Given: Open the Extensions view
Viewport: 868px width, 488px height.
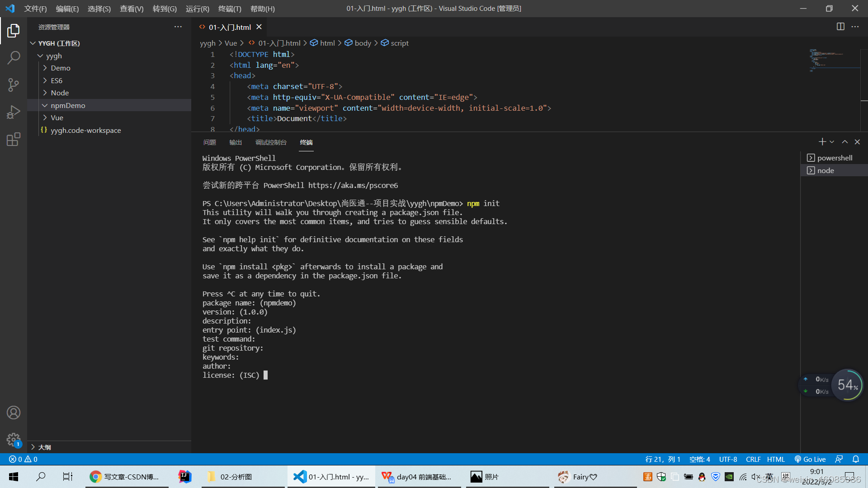Looking at the screenshot, I should point(14,139).
